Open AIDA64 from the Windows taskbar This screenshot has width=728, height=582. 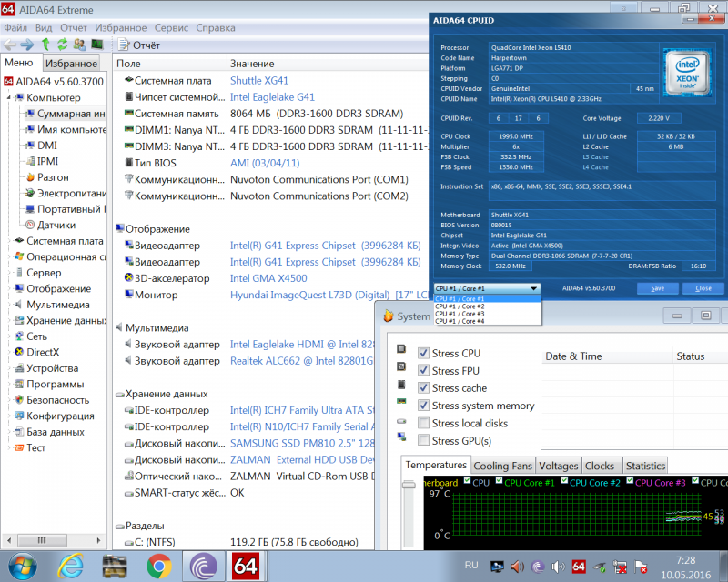coord(247,566)
